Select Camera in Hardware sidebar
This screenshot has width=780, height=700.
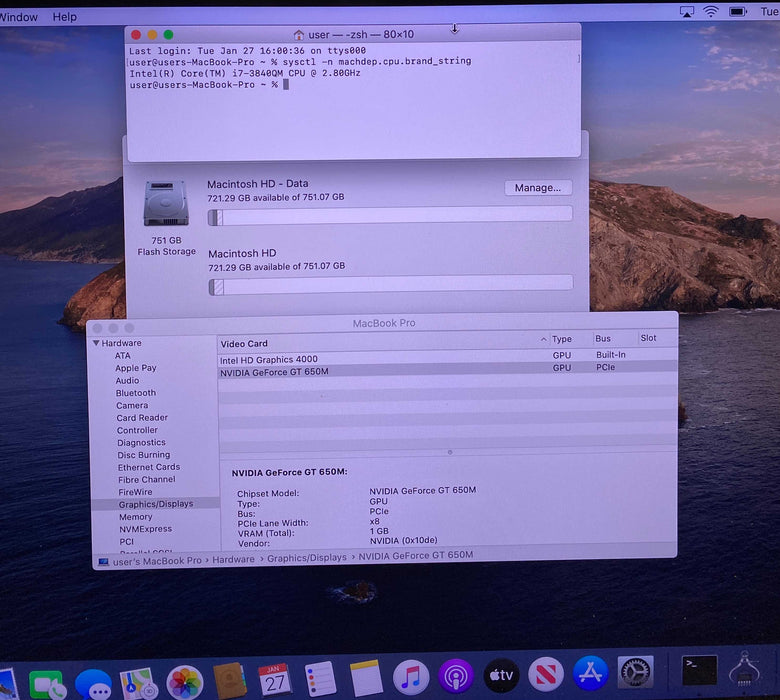pyautogui.click(x=132, y=405)
